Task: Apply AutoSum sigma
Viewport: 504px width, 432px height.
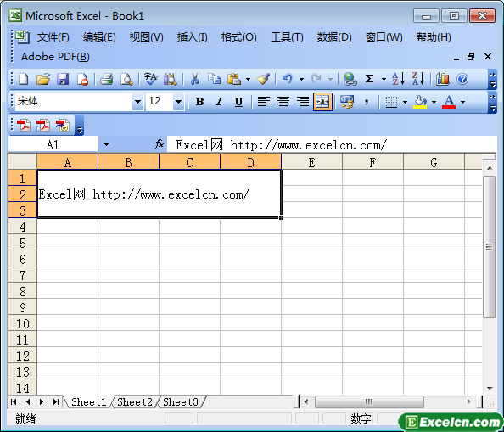Action: pyautogui.click(x=370, y=79)
